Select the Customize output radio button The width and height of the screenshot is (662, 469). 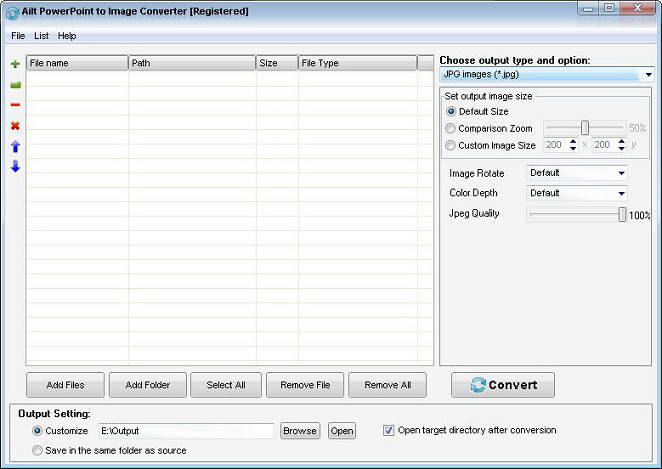coord(37,431)
